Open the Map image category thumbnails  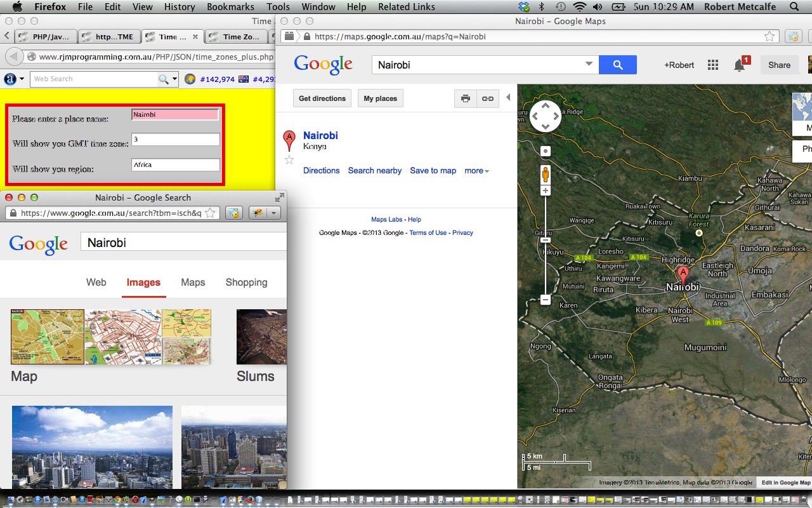[110, 337]
